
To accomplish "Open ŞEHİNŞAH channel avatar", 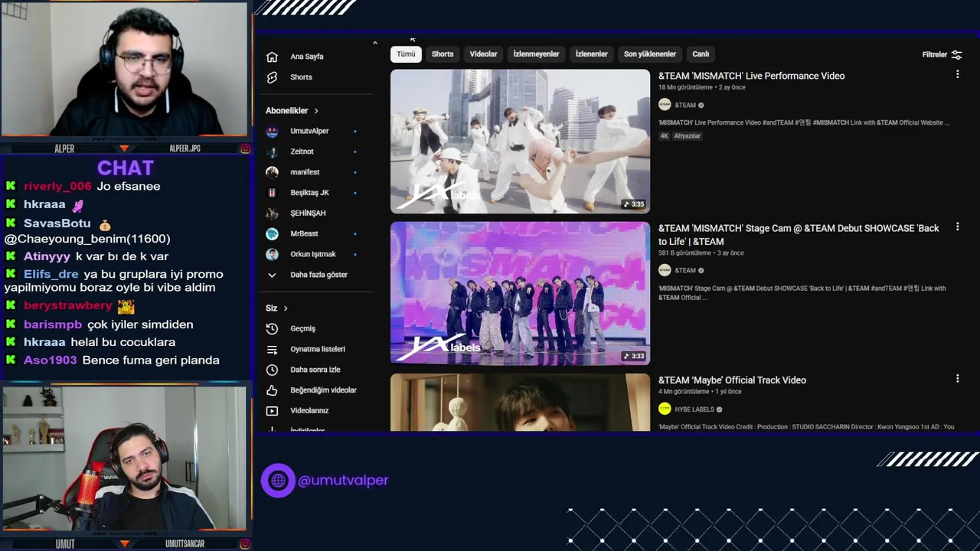I will click(272, 214).
